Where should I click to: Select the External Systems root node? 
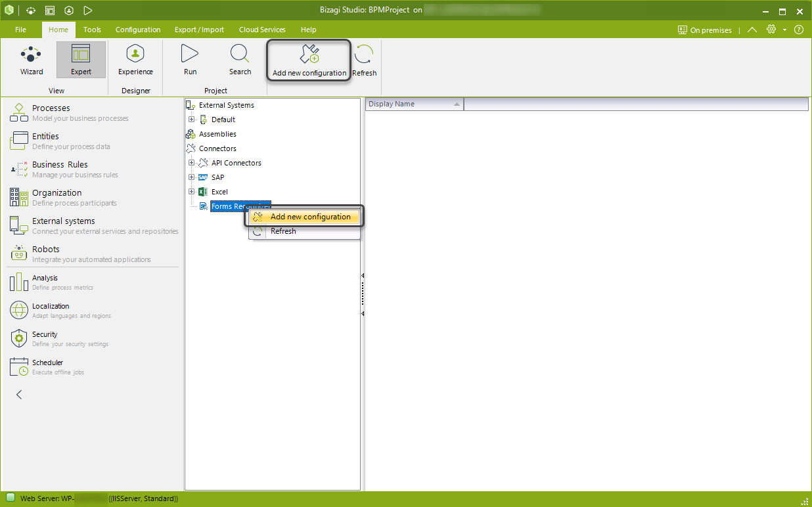coord(226,105)
